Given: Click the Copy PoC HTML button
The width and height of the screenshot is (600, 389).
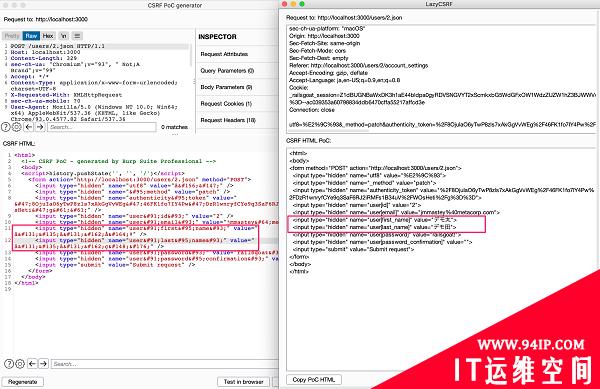Looking at the screenshot, I should click(314, 379).
